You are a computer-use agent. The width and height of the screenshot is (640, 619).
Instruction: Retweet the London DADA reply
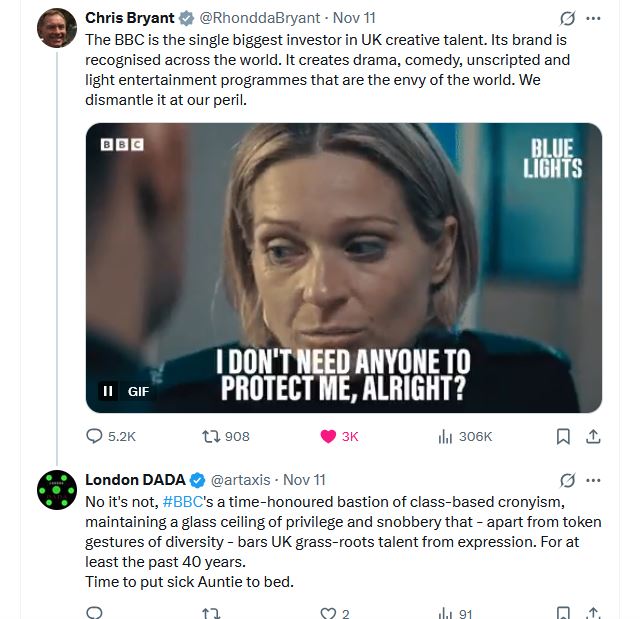pyautogui.click(x=211, y=612)
